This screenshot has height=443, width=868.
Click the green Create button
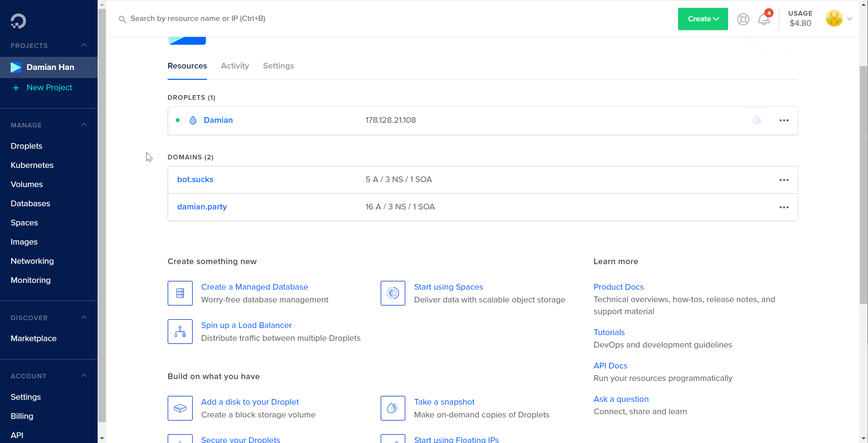point(703,19)
